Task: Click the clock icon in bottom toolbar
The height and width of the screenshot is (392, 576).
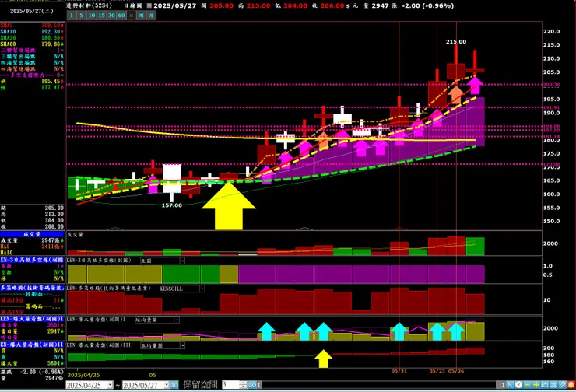Action: pos(518,385)
